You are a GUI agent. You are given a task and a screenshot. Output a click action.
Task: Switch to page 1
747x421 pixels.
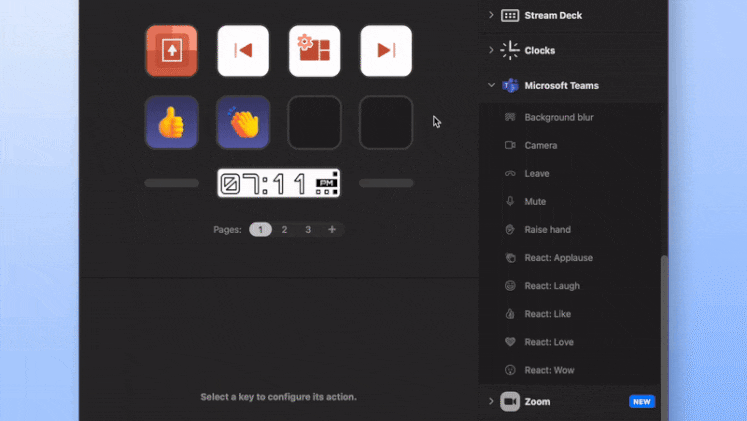coord(261,230)
